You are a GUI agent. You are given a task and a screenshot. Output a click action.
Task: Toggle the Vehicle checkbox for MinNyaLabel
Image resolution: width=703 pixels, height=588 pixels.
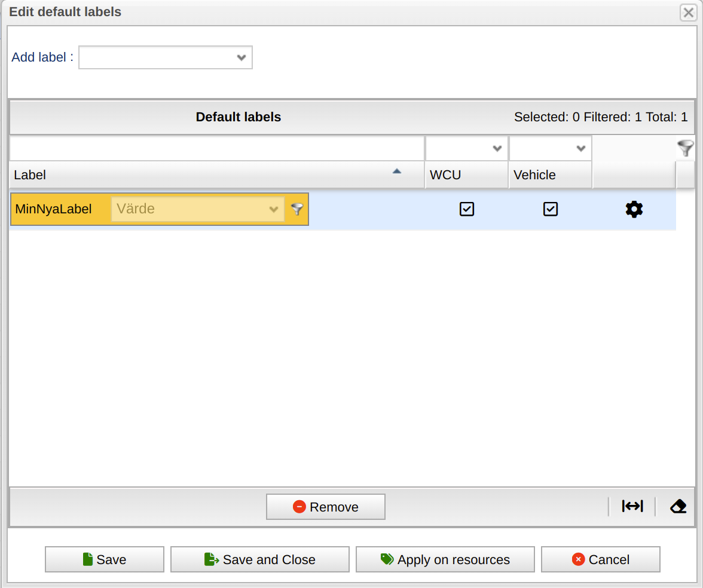point(550,209)
